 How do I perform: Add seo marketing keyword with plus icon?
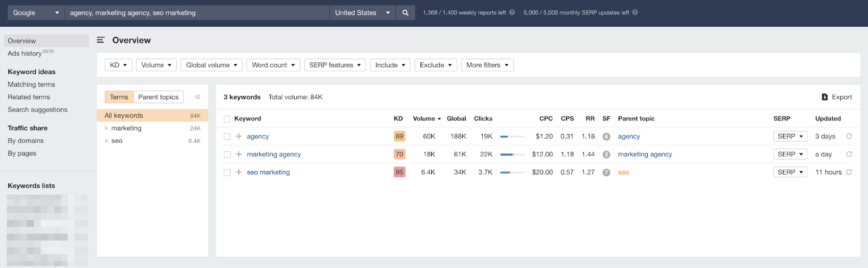239,172
